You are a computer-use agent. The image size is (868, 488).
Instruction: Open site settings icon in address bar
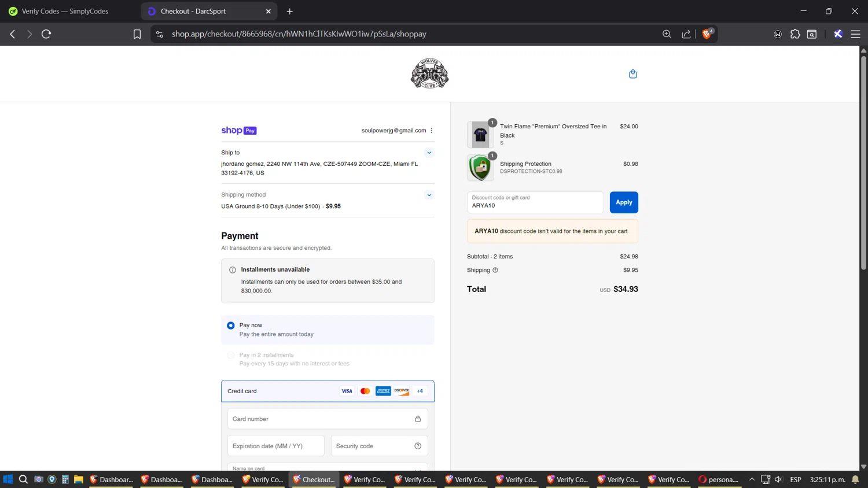160,34
